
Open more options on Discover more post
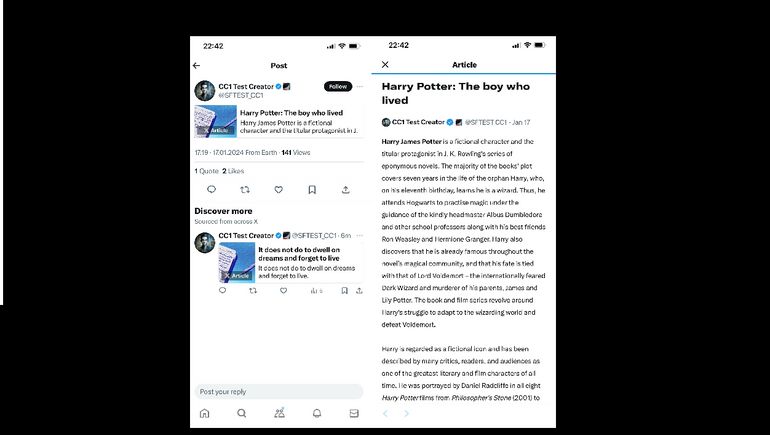click(x=359, y=236)
